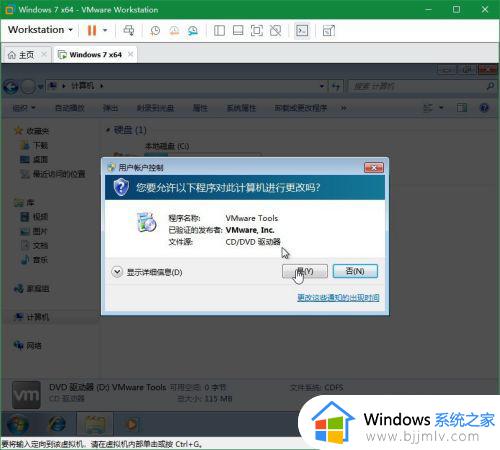Take a snapshot of the VM
Viewport: 500px width, 450px height.
pyautogui.click(x=155, y=31)
